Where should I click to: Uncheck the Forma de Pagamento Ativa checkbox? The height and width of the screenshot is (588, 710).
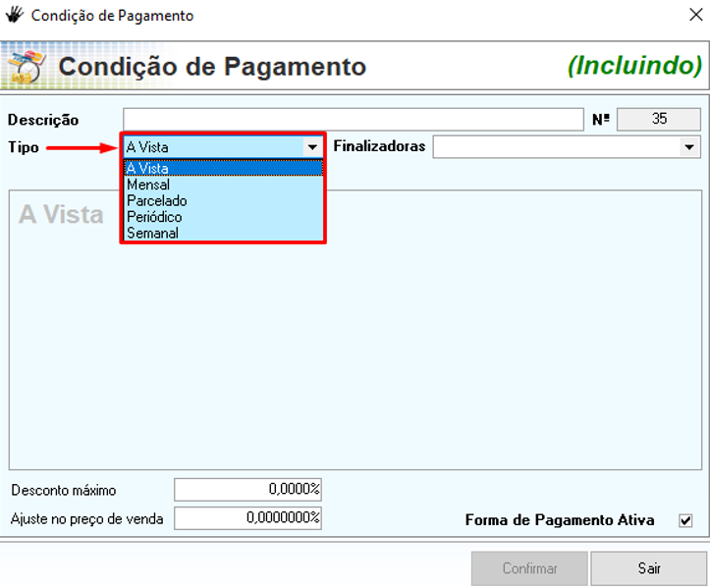click(x=685, y=520)
